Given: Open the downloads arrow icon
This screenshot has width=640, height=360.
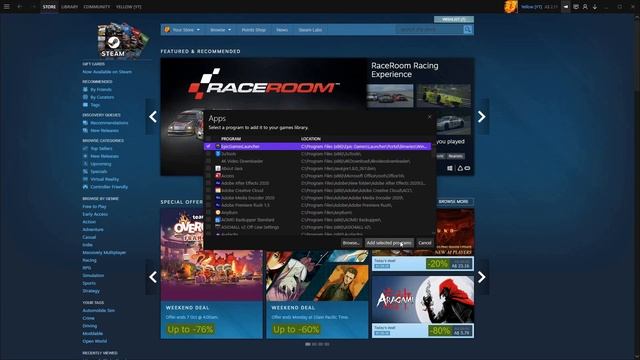Looking at the screenshot, I should click(x=595, y=7).
